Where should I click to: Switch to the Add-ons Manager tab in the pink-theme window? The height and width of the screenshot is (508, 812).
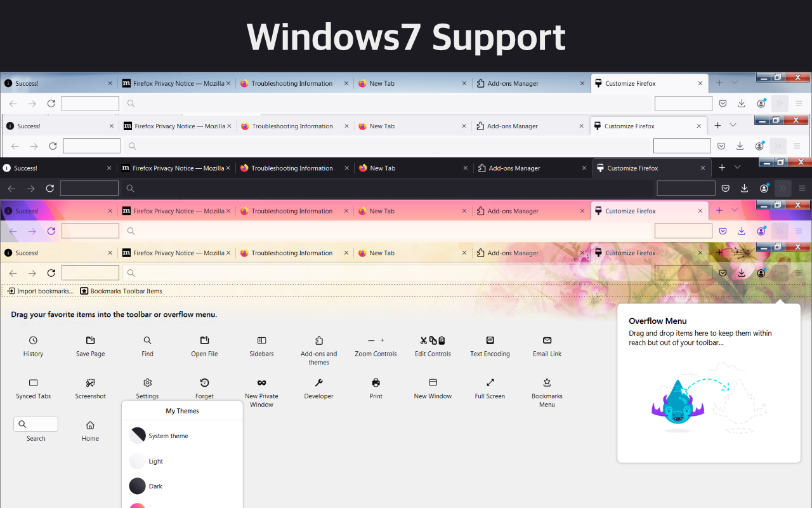pyautogui.click(x=530, y=211)
